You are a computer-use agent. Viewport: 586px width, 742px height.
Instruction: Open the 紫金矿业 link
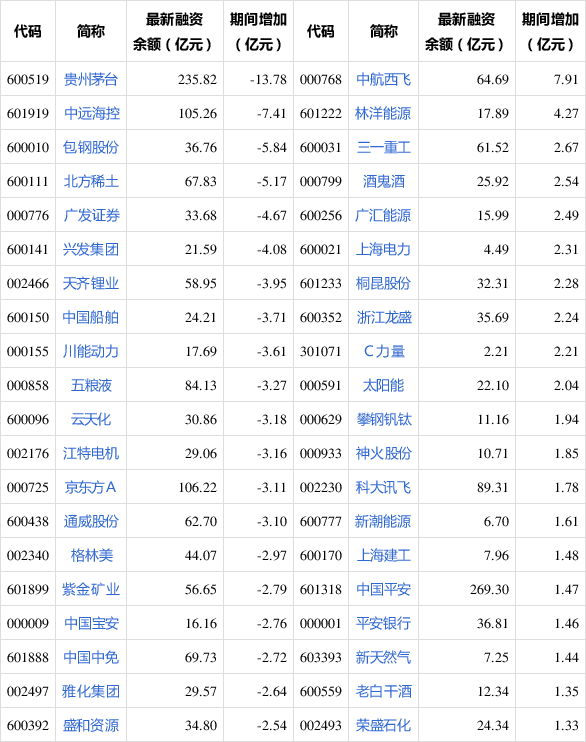pyautogui.click(x=91, y=589)
